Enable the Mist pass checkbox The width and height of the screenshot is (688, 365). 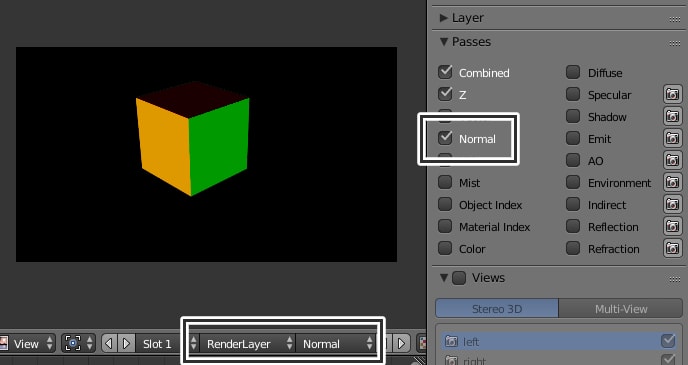click(x=445, y=182)
